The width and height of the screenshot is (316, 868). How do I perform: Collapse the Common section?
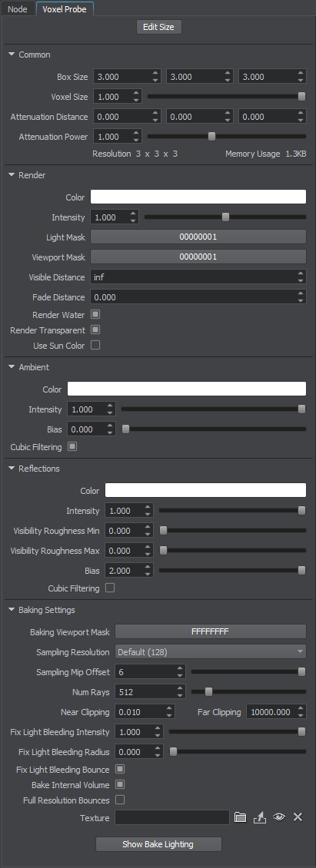pos(12,55)
